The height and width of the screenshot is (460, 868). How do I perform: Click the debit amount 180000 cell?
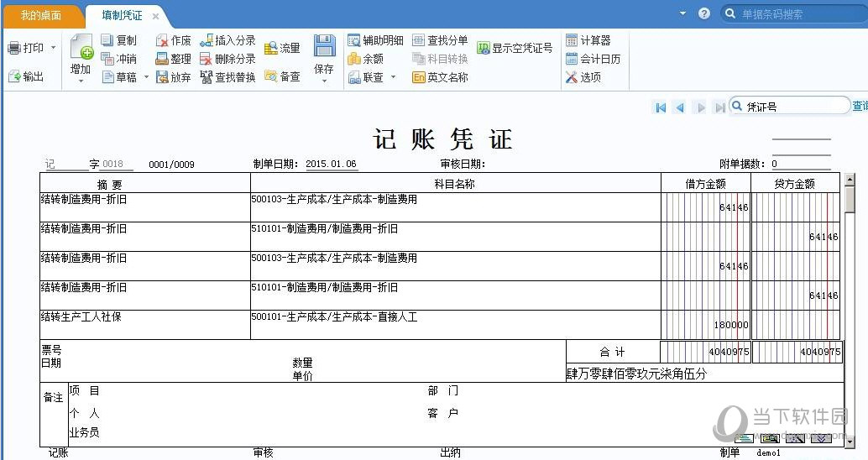706,324
